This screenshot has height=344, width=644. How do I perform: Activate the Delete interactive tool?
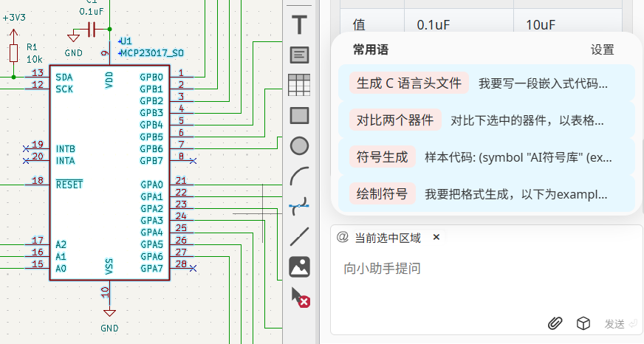299,297
